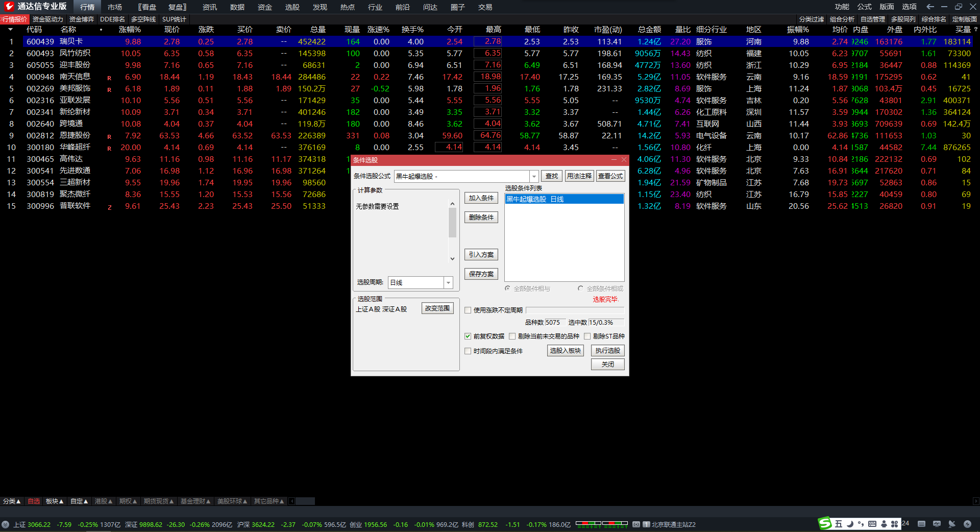Screen dimensions: 980x532
Task: Switch to the DDE排名 tab
Action: (112, 19)
